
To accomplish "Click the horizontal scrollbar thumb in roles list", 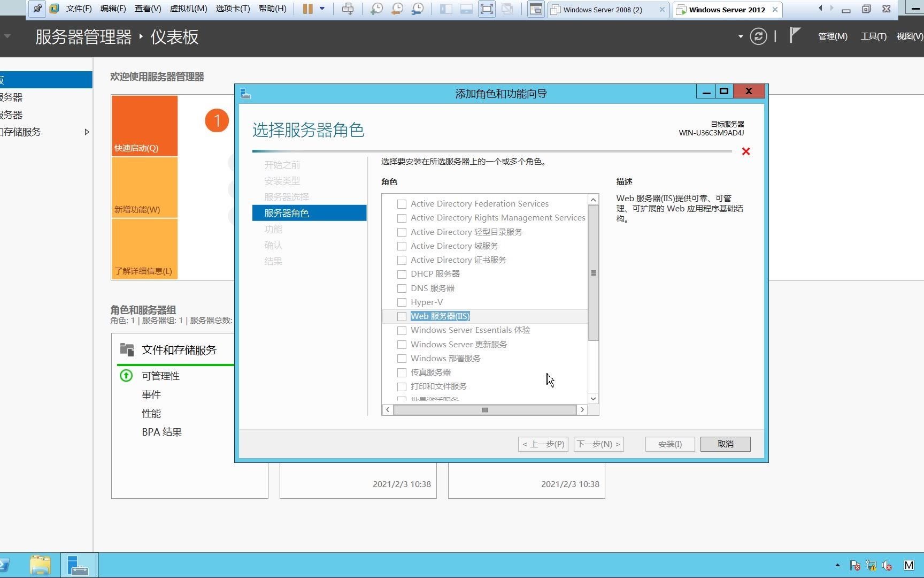I will [x=485, y=410].
